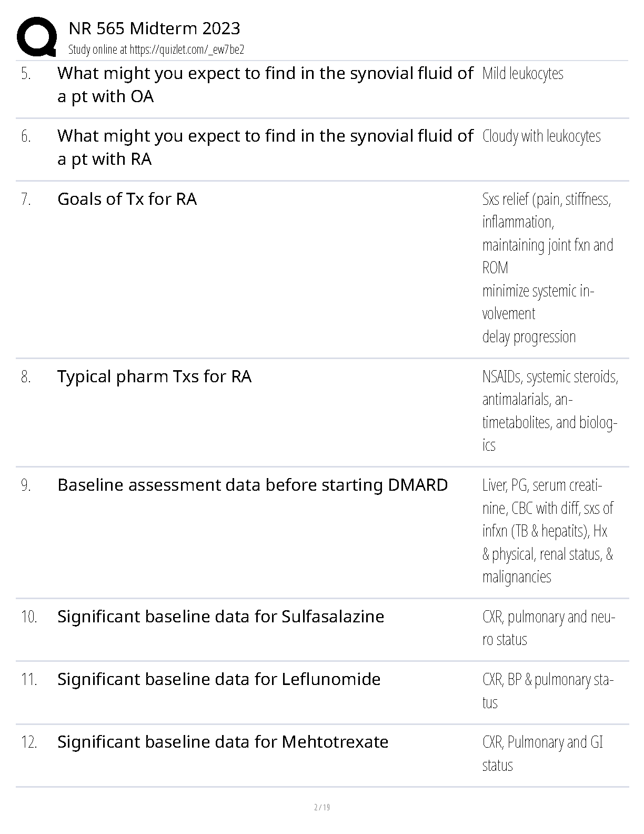The width and height of the screenshot is (644, 834).
Task: Select 'CXR, pulmonary and neuro status' answer
Action: point(548,628)
